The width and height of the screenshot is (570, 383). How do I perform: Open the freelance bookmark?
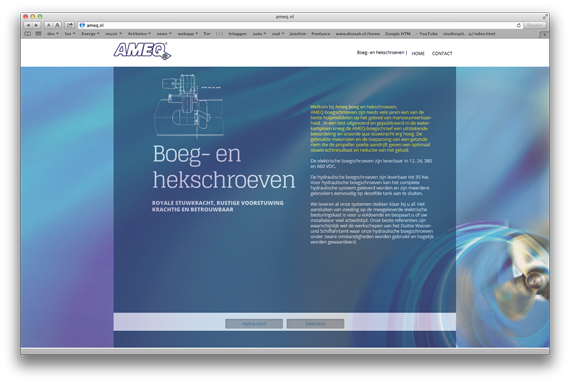(321, 33)
